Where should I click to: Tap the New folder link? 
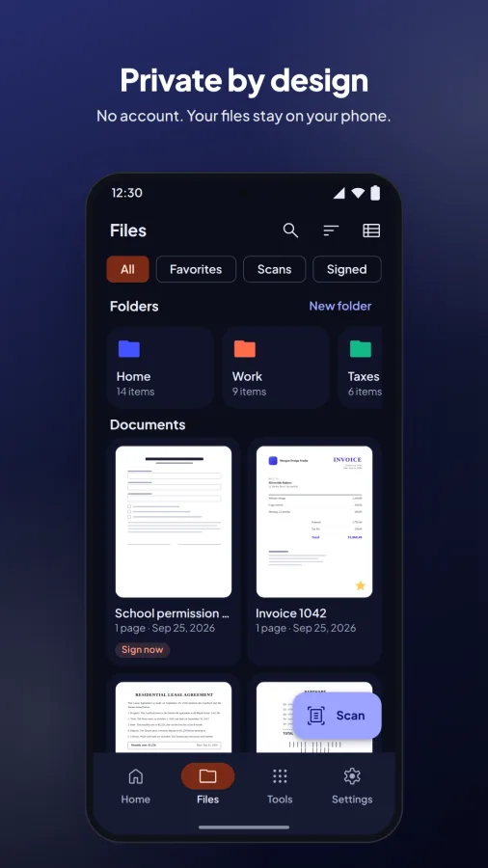tap(340, 306)
